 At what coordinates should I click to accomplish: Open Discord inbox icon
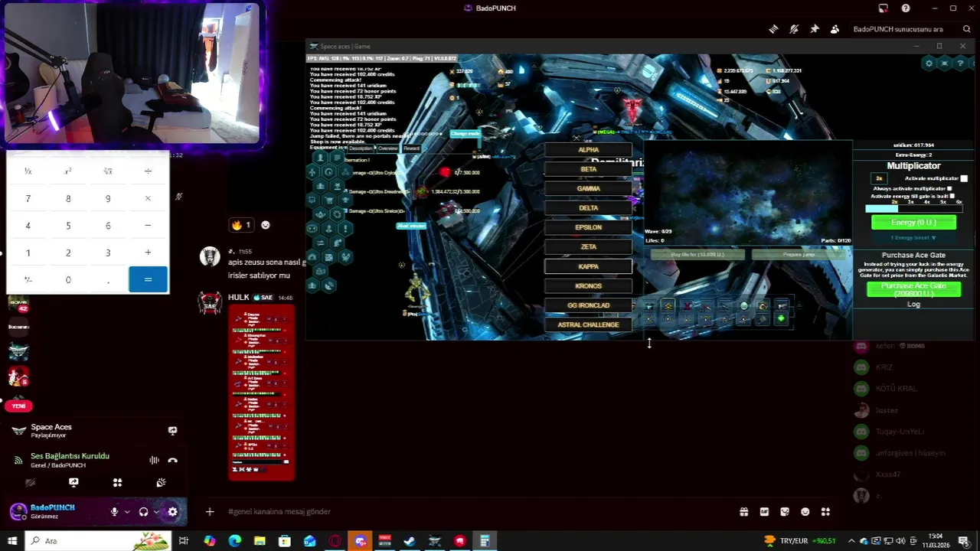[x=883, y=8]
